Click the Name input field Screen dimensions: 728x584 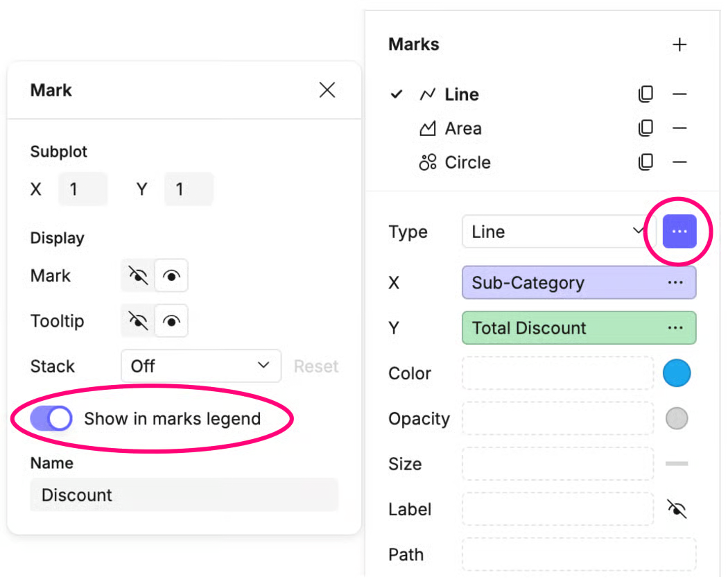point(184,495)
